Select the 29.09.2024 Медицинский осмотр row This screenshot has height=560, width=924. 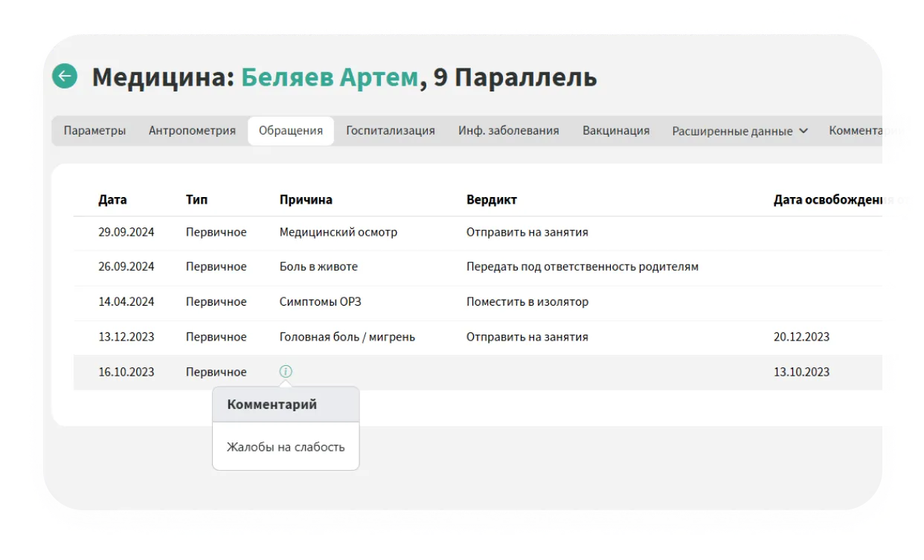pyautogui.click(x=338, y=232)
